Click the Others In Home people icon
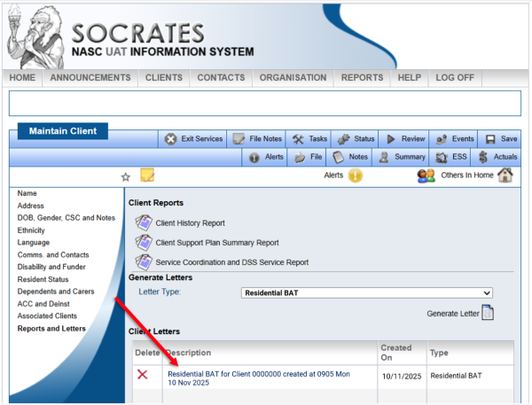Screen dimensions: 532x405 click(x=426, y=175)
